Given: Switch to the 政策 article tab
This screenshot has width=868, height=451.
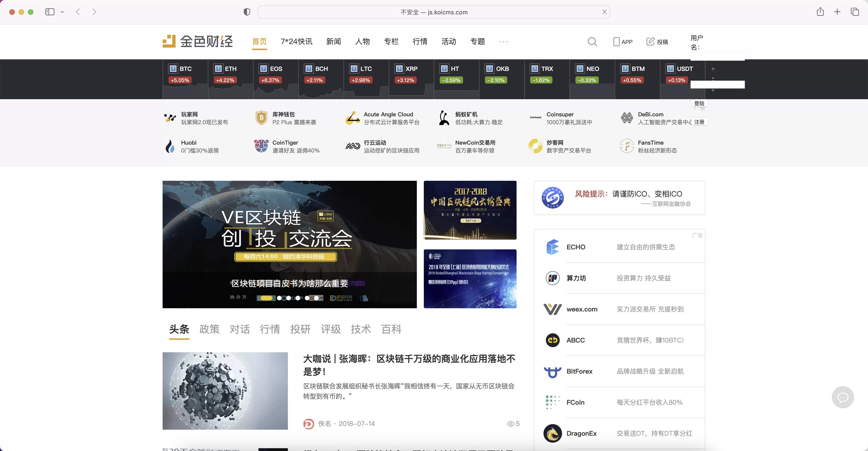Looking at the screenshot, I should pyautogui.click(x=209, y=329).
